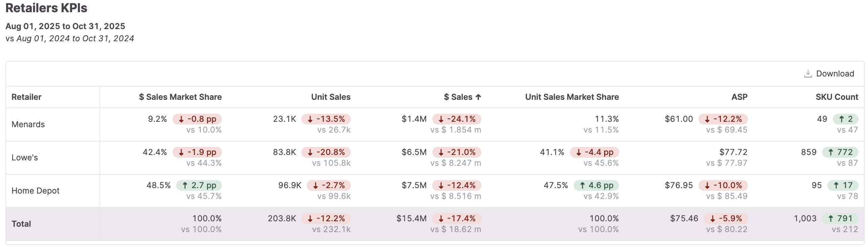Sort by $ Sales Market Share header
This screenshot has height=247, width=868.
[180, 97]
